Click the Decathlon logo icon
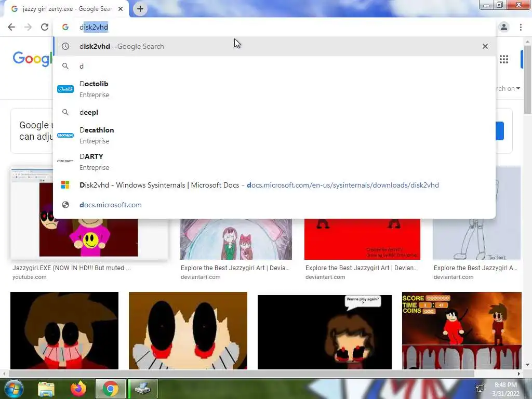 [x=65, y=136]
